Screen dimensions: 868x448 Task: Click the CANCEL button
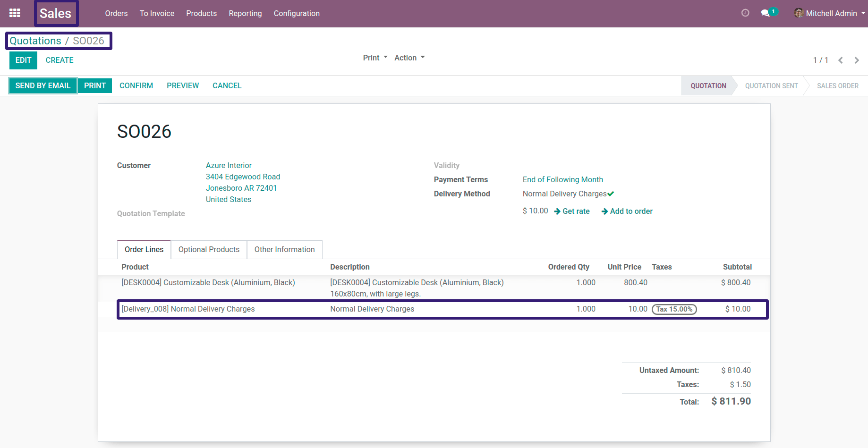click(227, 85)
